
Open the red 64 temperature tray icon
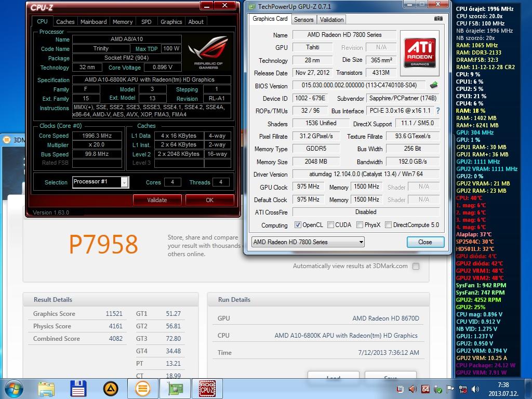pos(425,389)
